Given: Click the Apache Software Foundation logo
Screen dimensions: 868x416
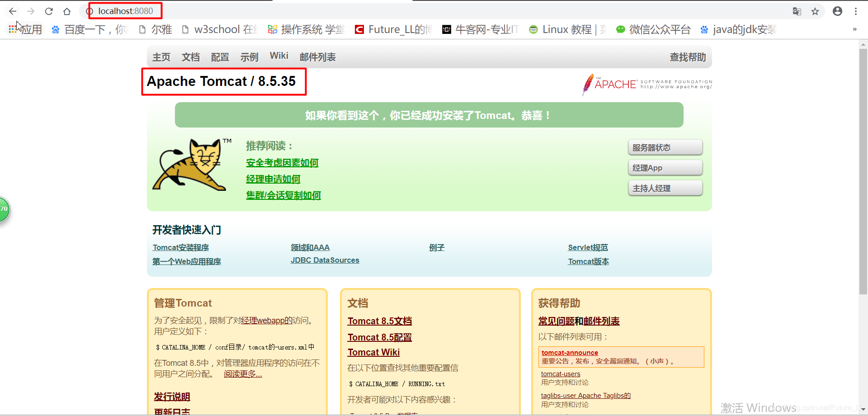Looking at the screenshot, I should 647,85.
